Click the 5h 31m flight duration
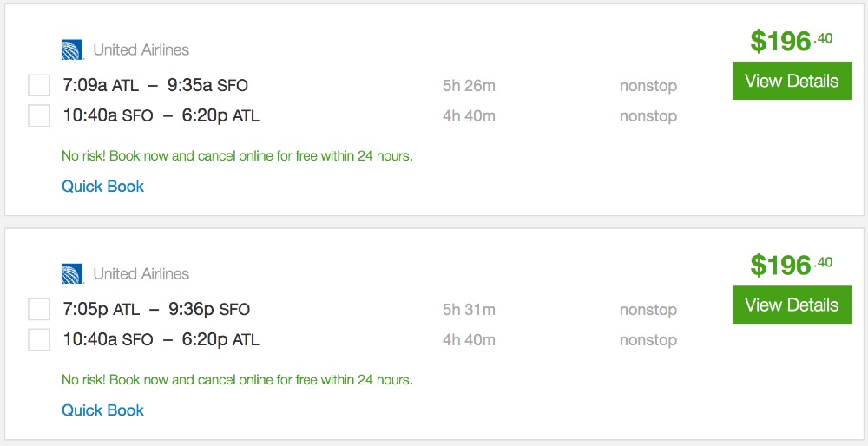868x446 pixels. (469, 310)
